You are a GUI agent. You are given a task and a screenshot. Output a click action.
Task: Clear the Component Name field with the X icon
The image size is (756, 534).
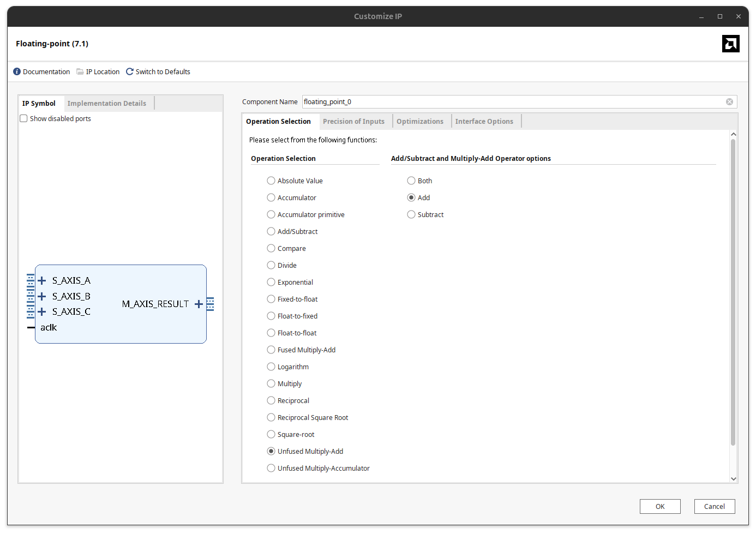point(729,102)
